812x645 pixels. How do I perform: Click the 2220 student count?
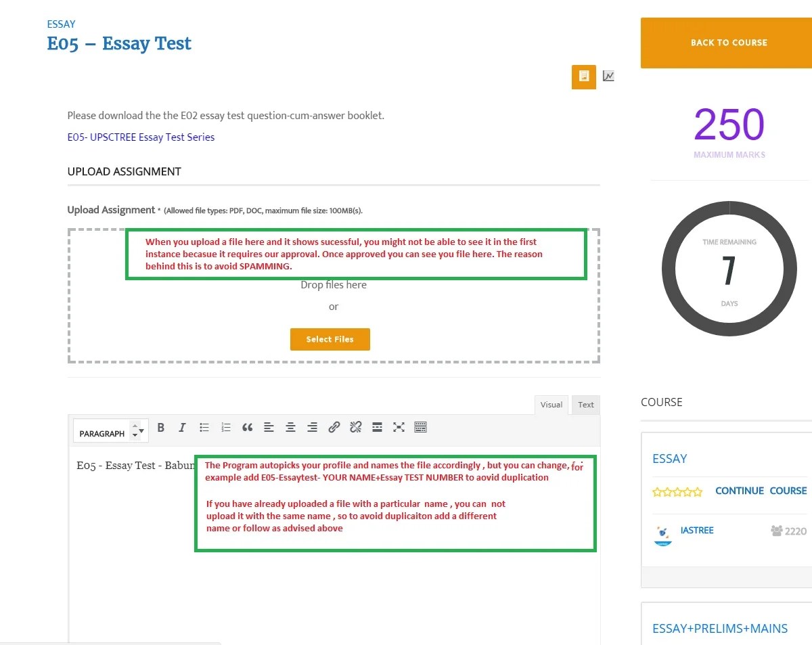pos(796,531)
